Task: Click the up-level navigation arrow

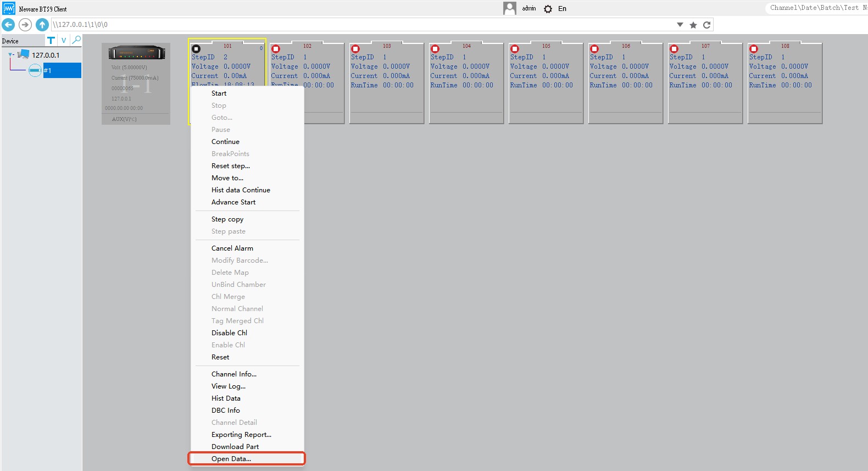Action: pos(42,25)
